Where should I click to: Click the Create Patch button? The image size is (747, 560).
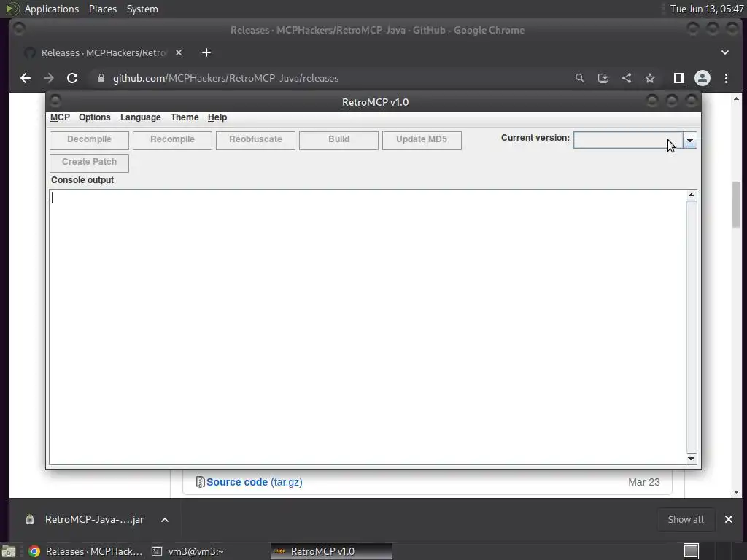[x=89, y=163]
